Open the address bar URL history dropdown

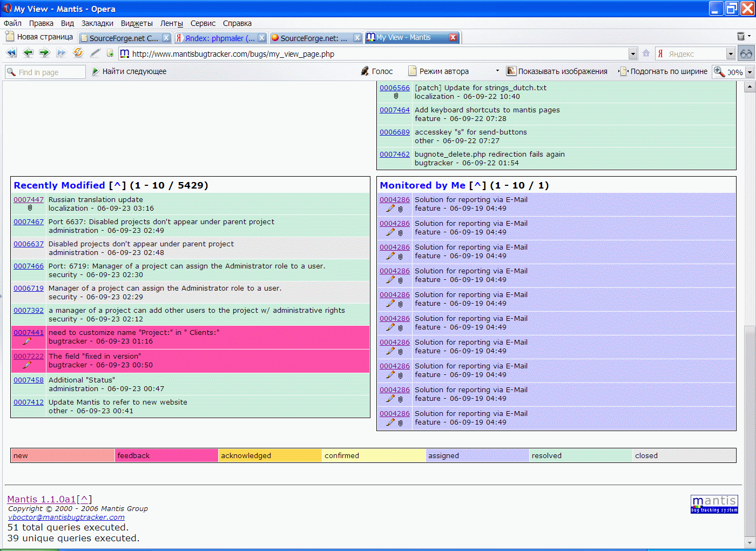pos(633,54)
